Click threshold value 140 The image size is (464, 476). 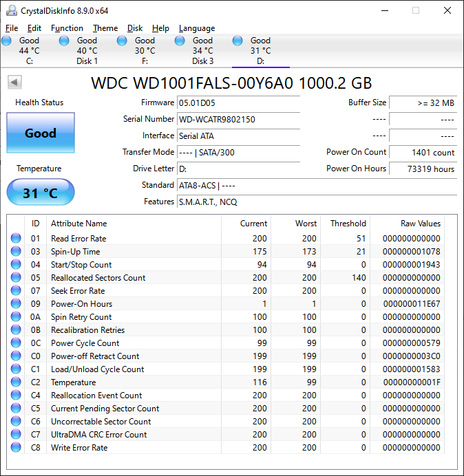(x=359, y=277)
